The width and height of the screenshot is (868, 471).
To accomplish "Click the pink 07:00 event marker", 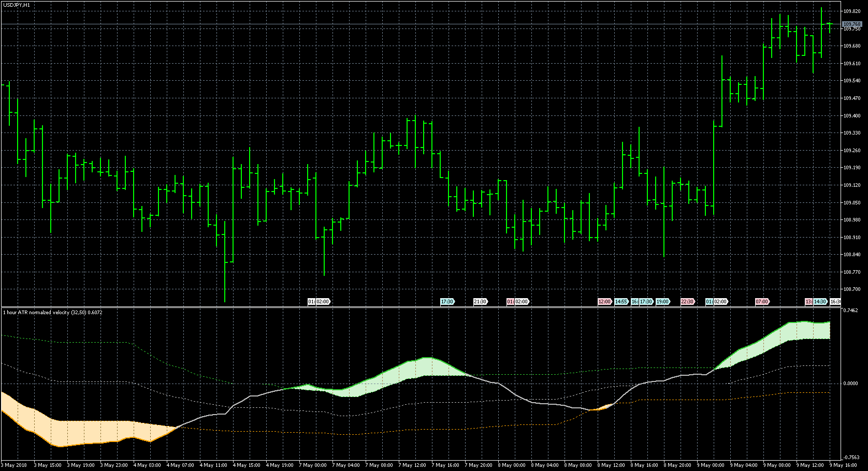I will 762,302.
